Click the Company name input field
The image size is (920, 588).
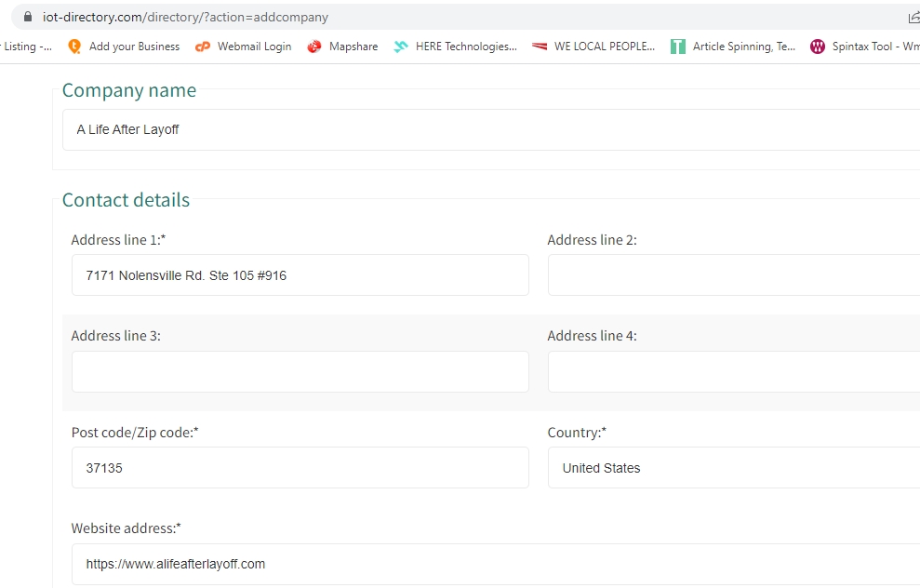pos(493,129)
